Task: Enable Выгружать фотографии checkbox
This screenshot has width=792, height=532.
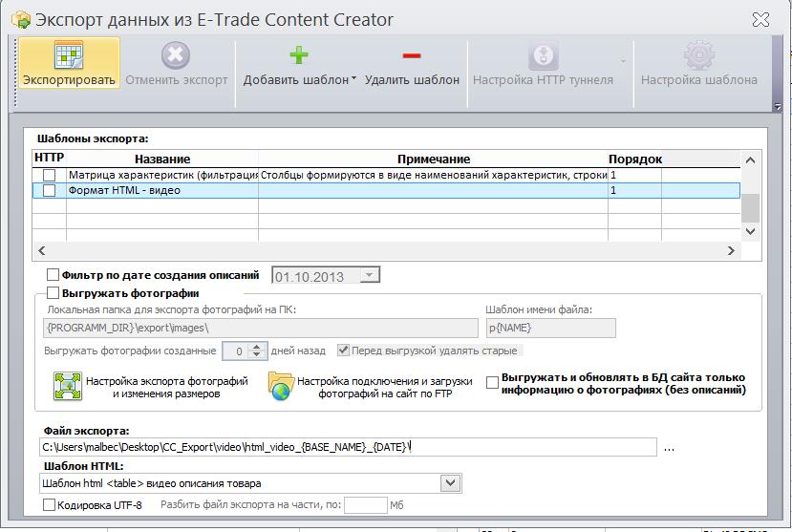Action: [x=53, y=293]
